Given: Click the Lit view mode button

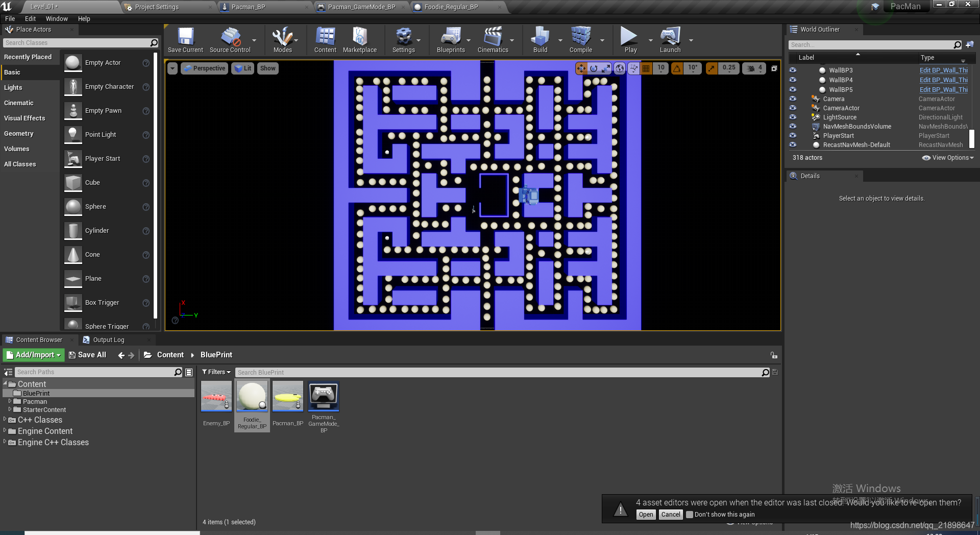Looking at the screenshot, I should pyautogui.click(x=243, y=68).
